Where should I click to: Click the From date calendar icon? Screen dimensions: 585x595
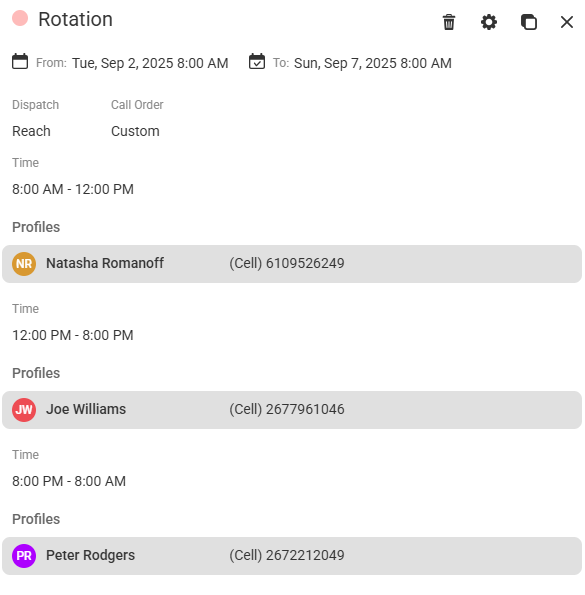(20, 61)
